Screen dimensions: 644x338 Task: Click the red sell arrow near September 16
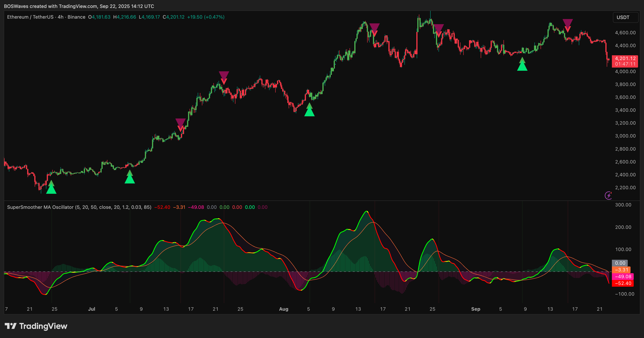(x=568, y=26)
